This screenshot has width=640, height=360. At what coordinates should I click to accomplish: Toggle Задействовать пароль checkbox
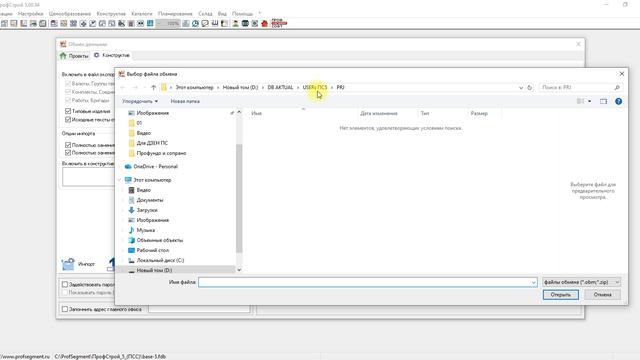point(65,284)
